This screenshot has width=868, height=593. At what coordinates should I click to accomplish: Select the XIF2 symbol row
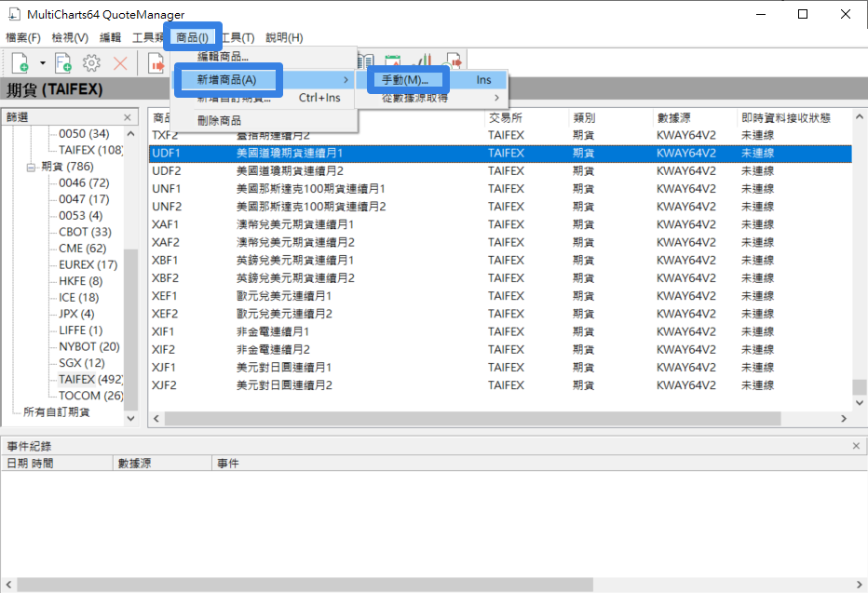tap(500, 350)
